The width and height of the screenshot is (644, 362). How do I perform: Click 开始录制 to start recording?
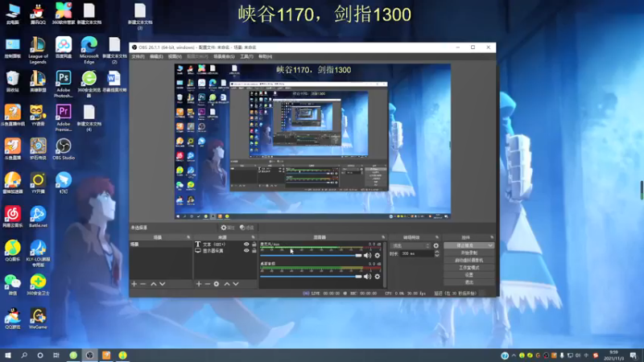[x=469, y=253]
